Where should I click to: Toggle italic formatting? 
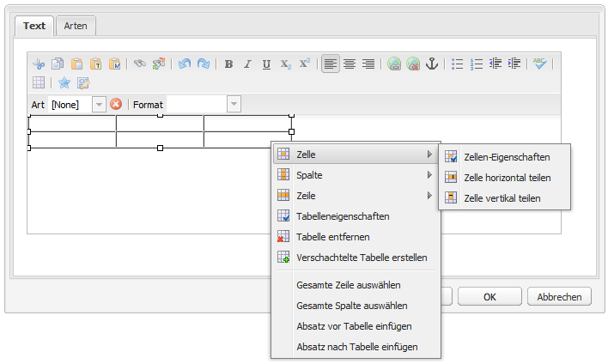click(x=247, y=64)
